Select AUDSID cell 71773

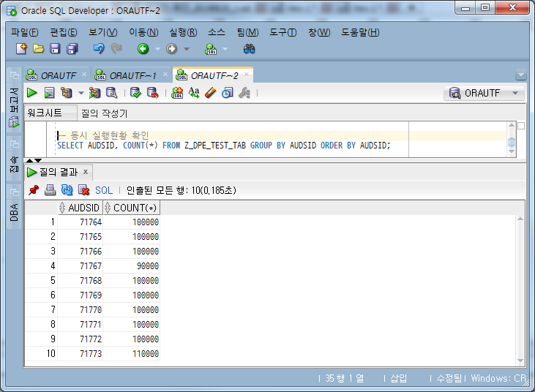pyautogui.click(x=81, y=353)
